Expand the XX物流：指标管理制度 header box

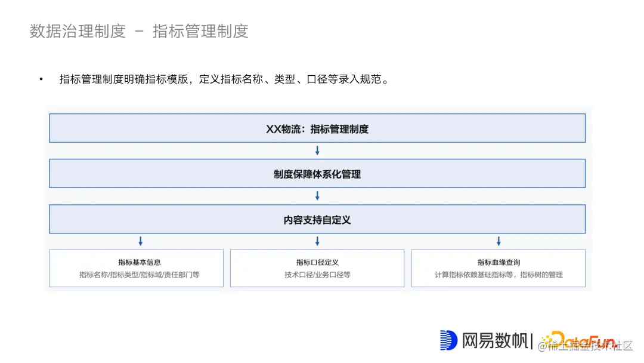(x=317, y=128)
